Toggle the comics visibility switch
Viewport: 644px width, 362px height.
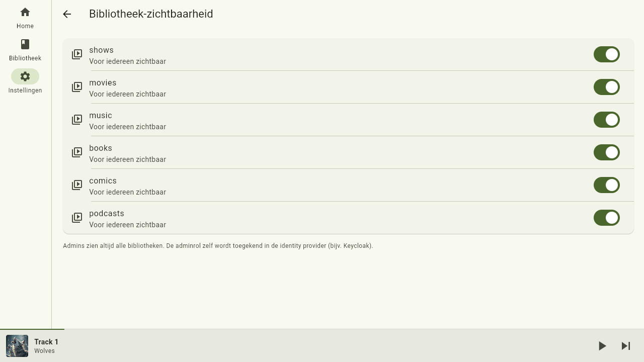(x=607, y=185)
